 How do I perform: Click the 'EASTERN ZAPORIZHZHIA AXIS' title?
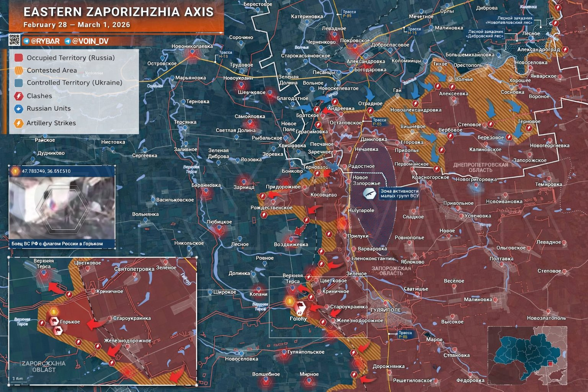click(119, 12)
